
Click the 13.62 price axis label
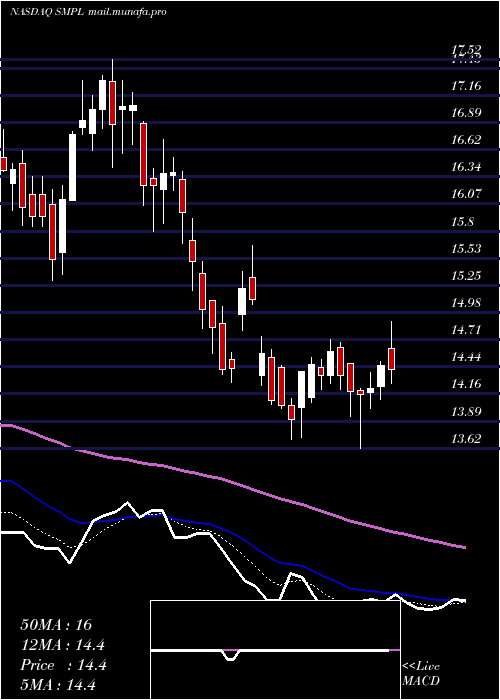pyautogui.click(x=466, y=438)
